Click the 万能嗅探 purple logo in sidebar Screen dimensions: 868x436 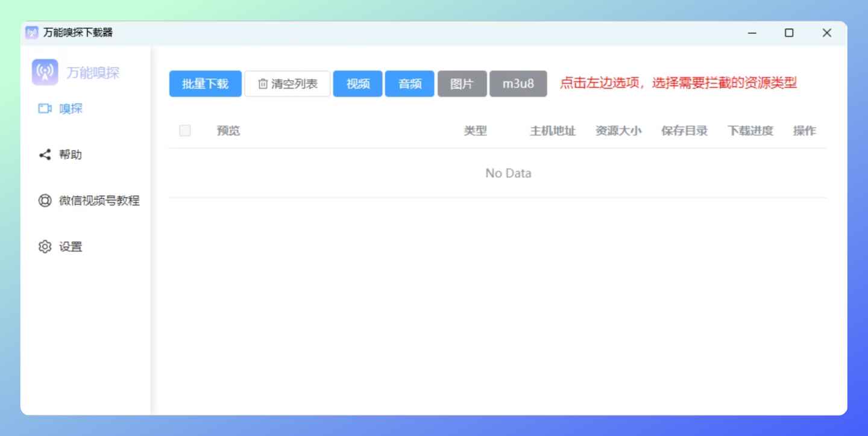[45, 72]
